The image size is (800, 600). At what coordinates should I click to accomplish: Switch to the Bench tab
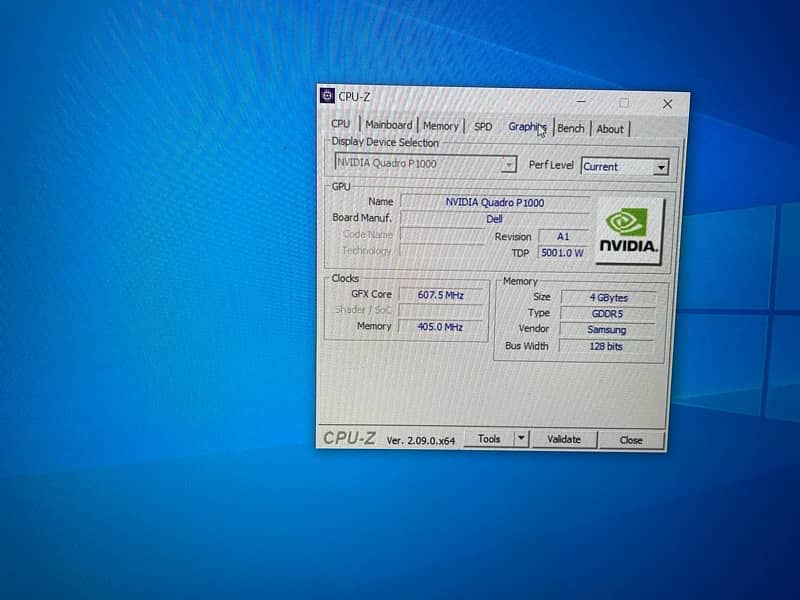point(571,128)
